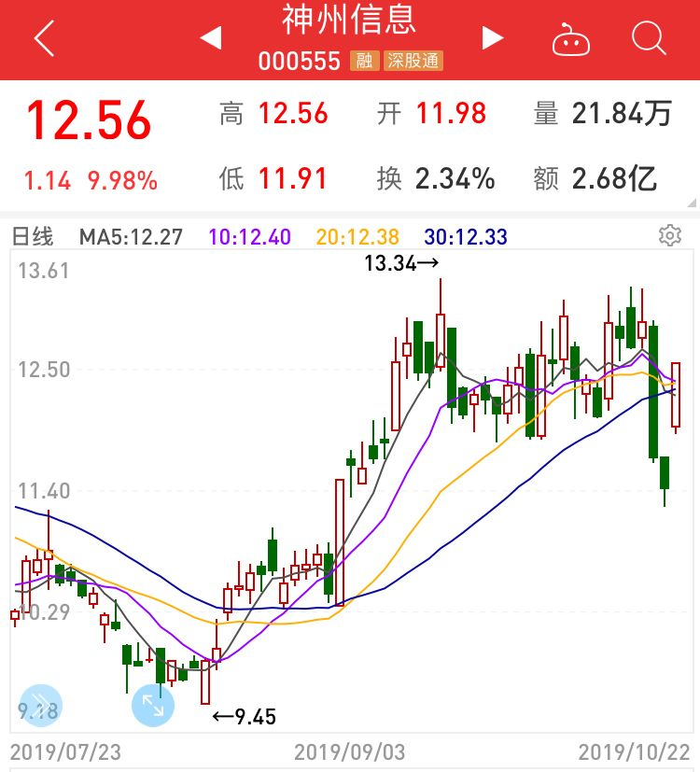Select the 融 margin trading tag
The width and height of the screenshot is (700, 772).
pyautogui.click(x=364, y=61)
